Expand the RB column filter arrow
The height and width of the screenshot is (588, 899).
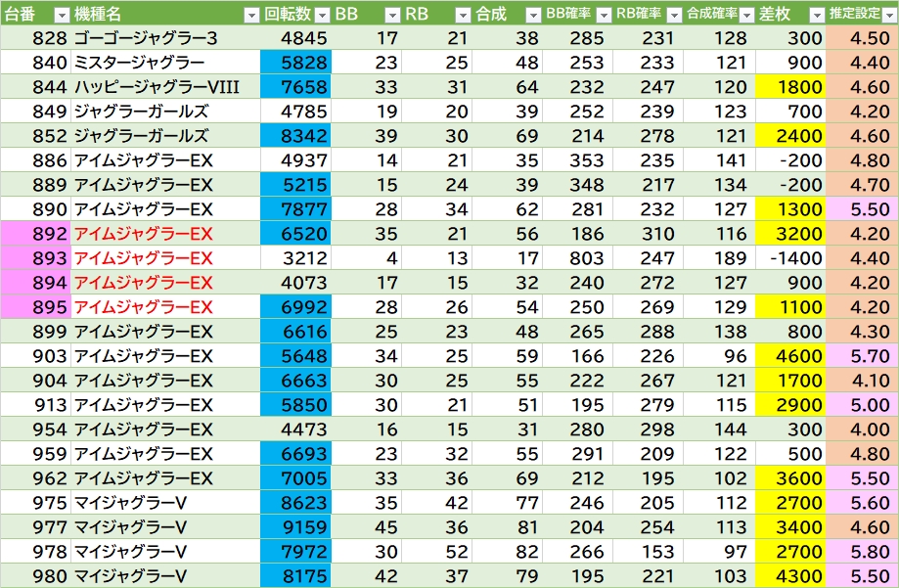click(462, 15)
